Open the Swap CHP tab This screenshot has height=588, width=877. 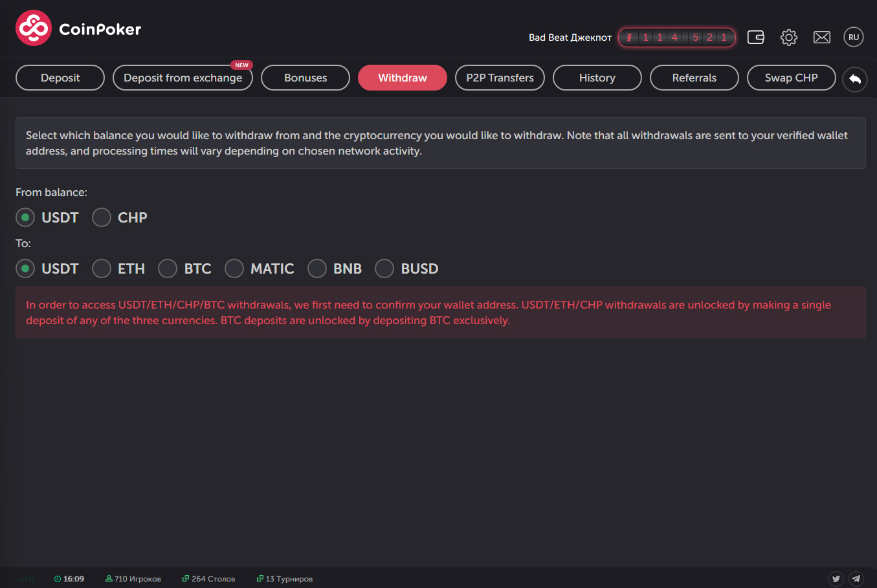791,78
